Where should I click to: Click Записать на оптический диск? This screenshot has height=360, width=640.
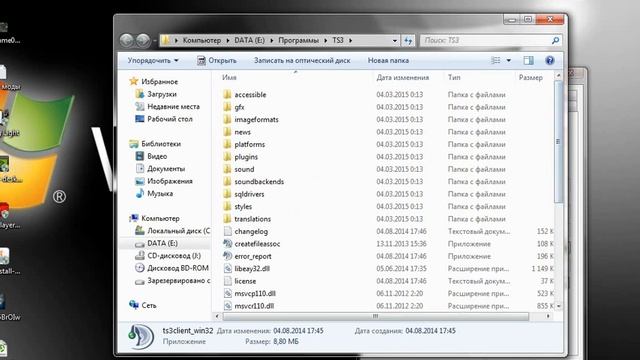click(x=302, y=60)
